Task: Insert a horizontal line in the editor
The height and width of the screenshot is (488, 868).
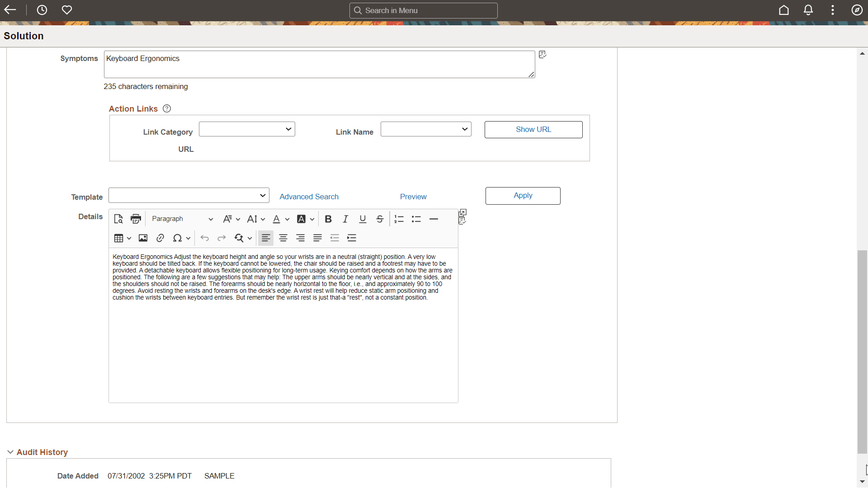Action: (x=434, y=219)
